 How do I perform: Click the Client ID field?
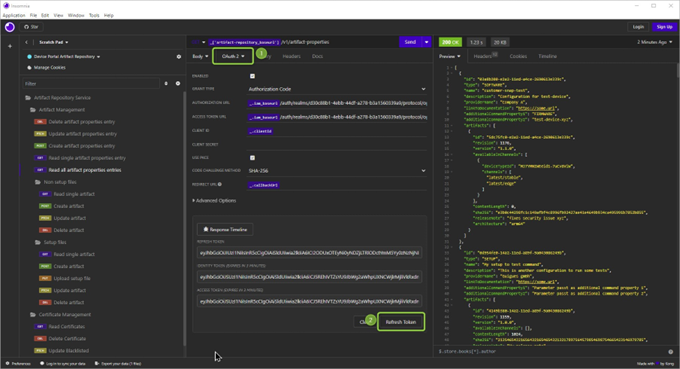(337, 131)
